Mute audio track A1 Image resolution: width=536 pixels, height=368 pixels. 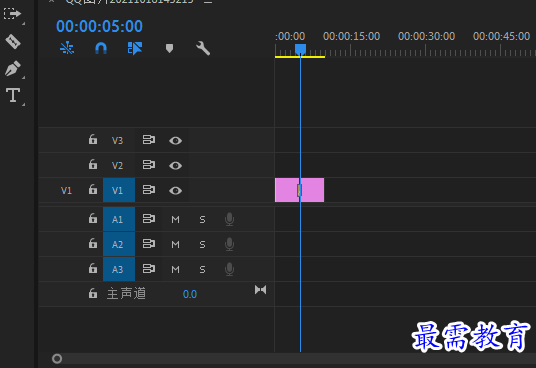pos(175,219)
